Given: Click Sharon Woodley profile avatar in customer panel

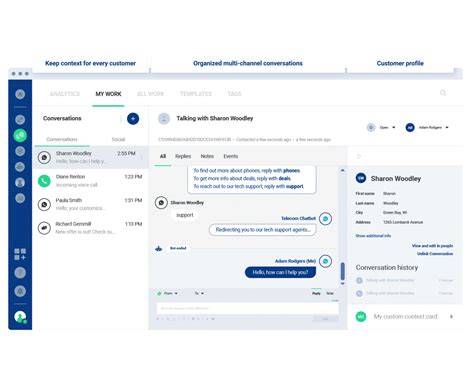Looking at the screenshot, I should pos(361,178).
